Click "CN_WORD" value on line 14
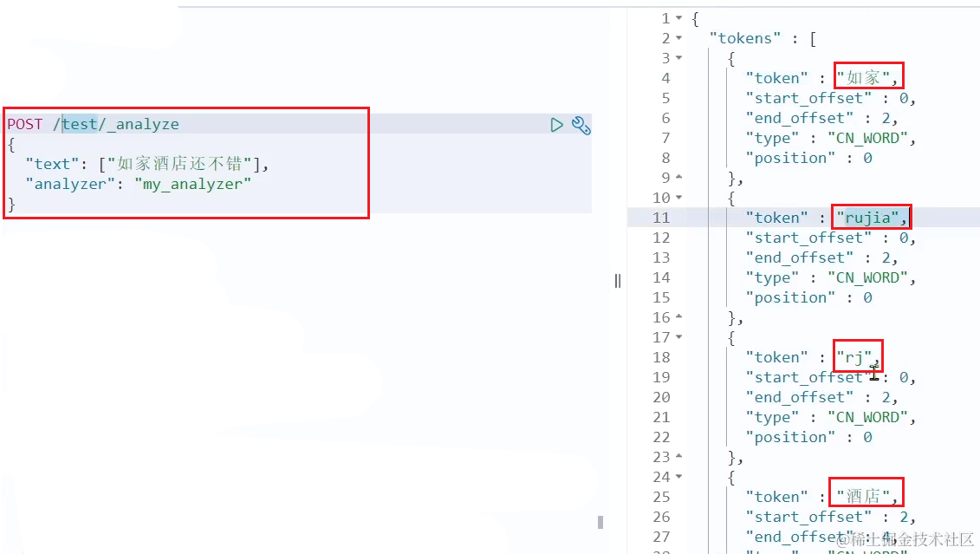Screen dimensions: 980x554 point(867,277)
